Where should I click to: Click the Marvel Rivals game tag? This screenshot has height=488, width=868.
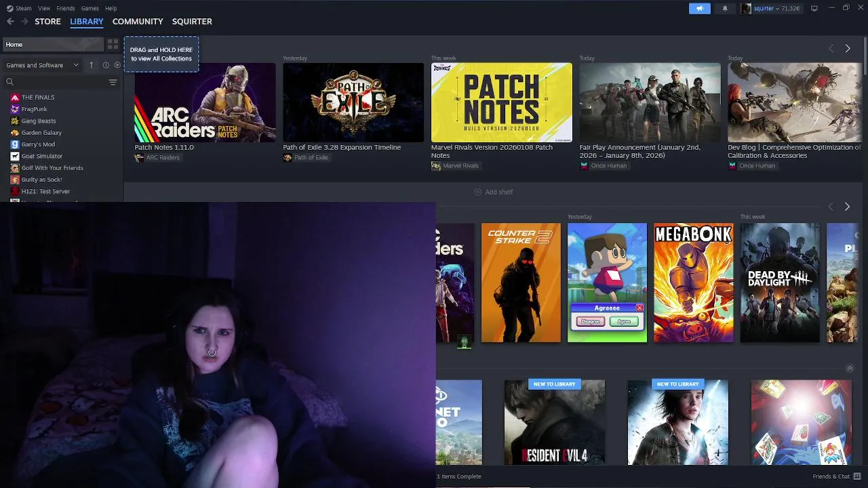click(455, 166)
